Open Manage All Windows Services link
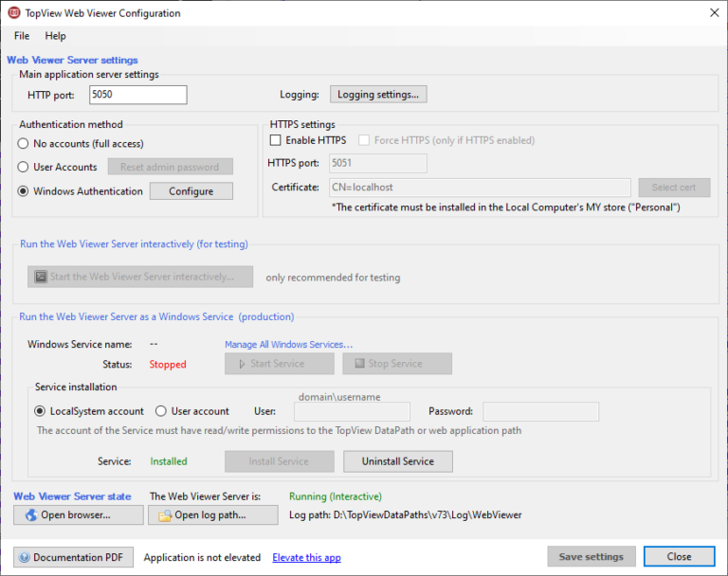The image size is (728, 576). pos(288,345)
